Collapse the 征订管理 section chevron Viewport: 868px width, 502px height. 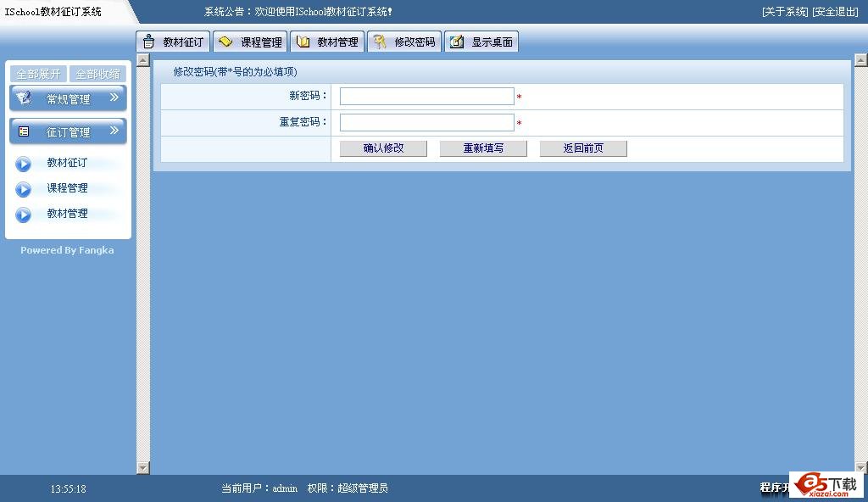[x=114, y=131]
